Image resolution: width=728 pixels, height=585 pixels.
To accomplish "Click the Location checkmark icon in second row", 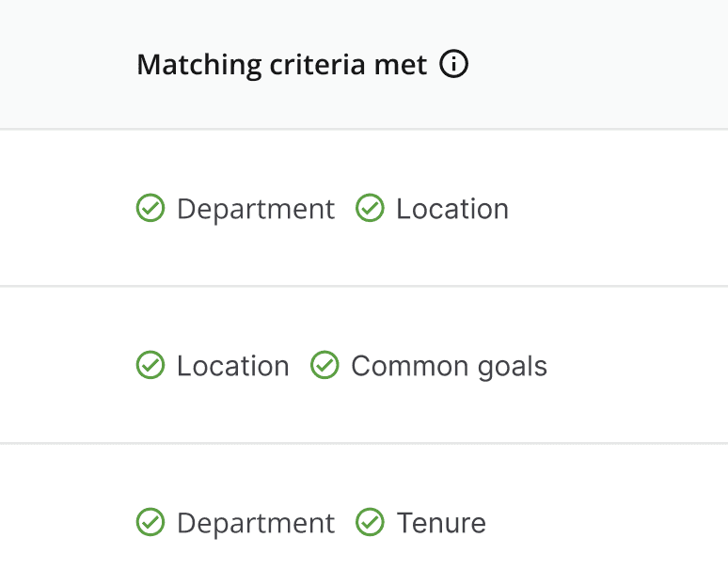I will pos(150,366).
